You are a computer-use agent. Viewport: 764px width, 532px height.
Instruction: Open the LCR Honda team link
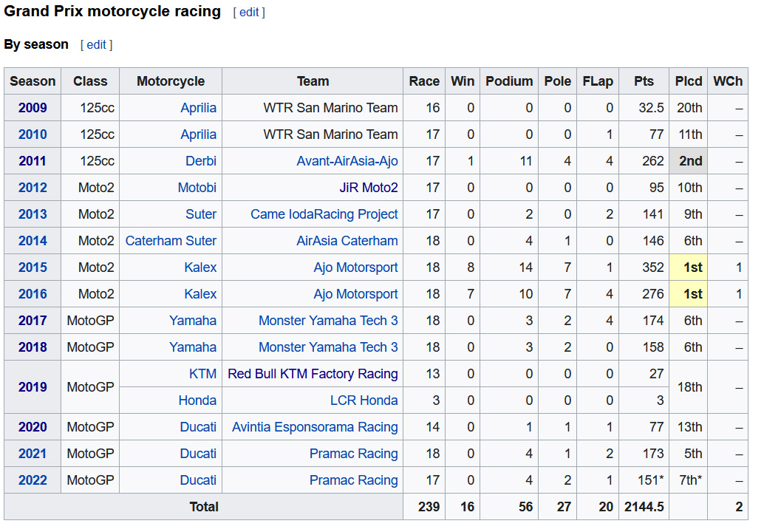coord(364,400)
